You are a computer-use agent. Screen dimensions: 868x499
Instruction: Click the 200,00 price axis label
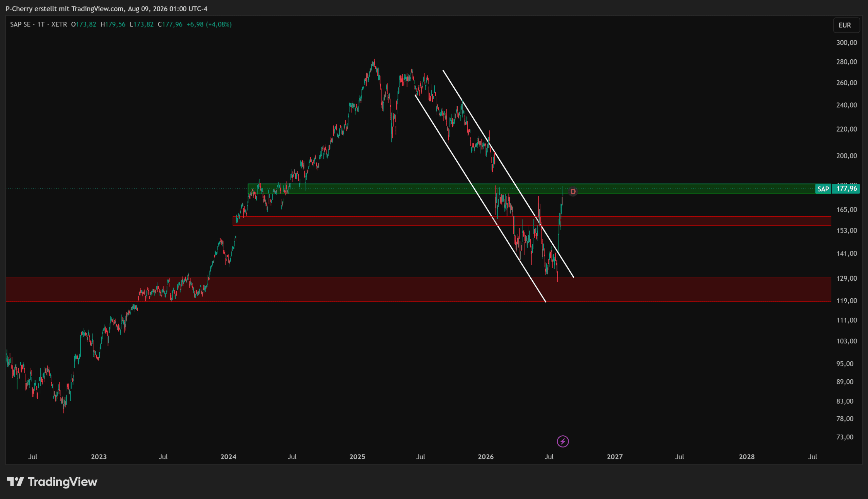[846, 156]
